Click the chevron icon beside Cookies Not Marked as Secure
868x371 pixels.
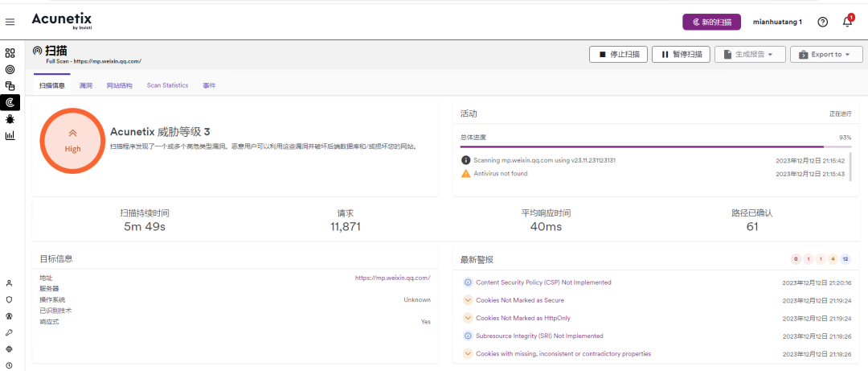[467, 300]
